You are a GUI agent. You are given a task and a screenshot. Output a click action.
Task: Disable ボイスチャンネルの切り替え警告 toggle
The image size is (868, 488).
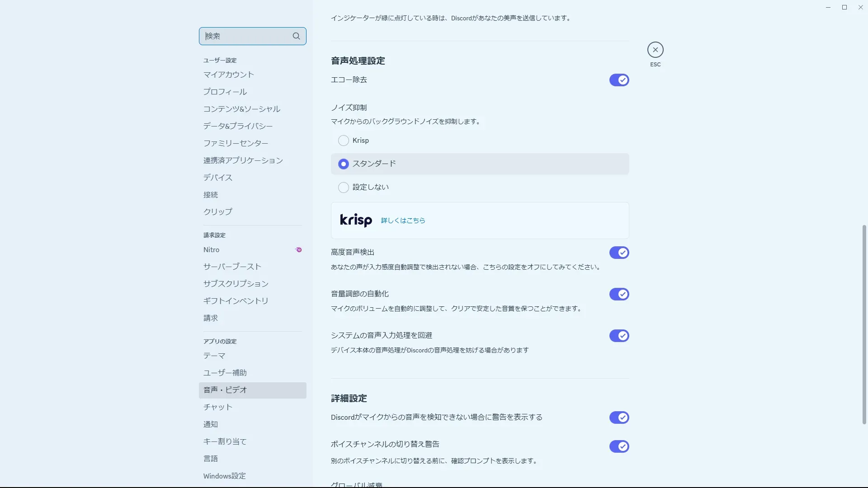click(x=619, y=446)
